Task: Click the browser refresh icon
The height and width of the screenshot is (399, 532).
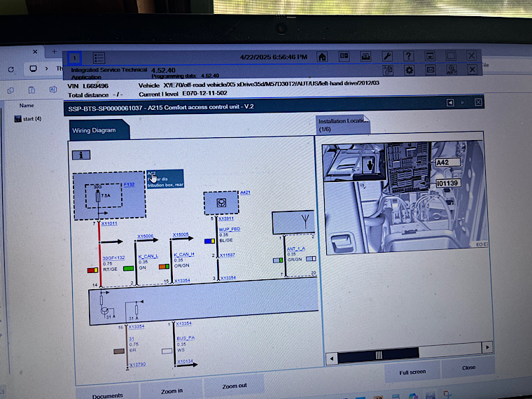Action: (x=11, y=69)
